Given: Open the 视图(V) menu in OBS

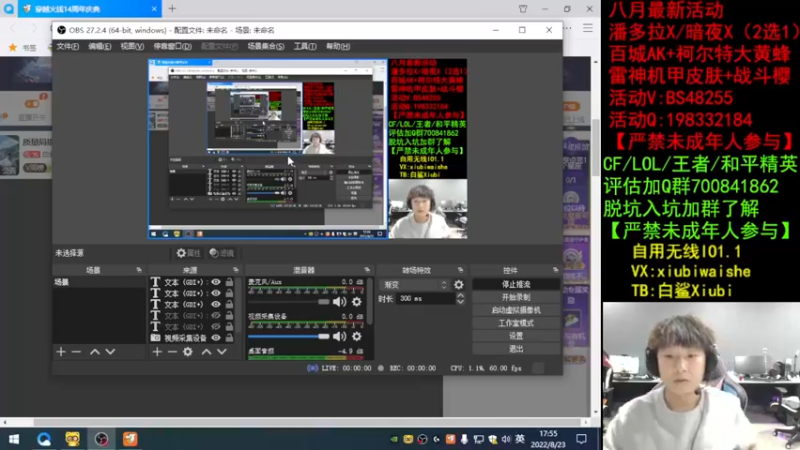Looking at the screenshot, I should [132, 46].
